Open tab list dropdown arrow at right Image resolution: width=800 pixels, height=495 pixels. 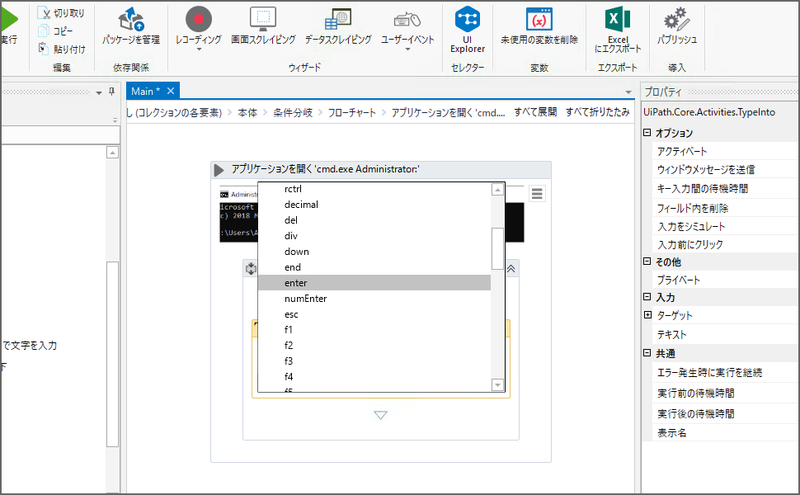pos(629,92)
